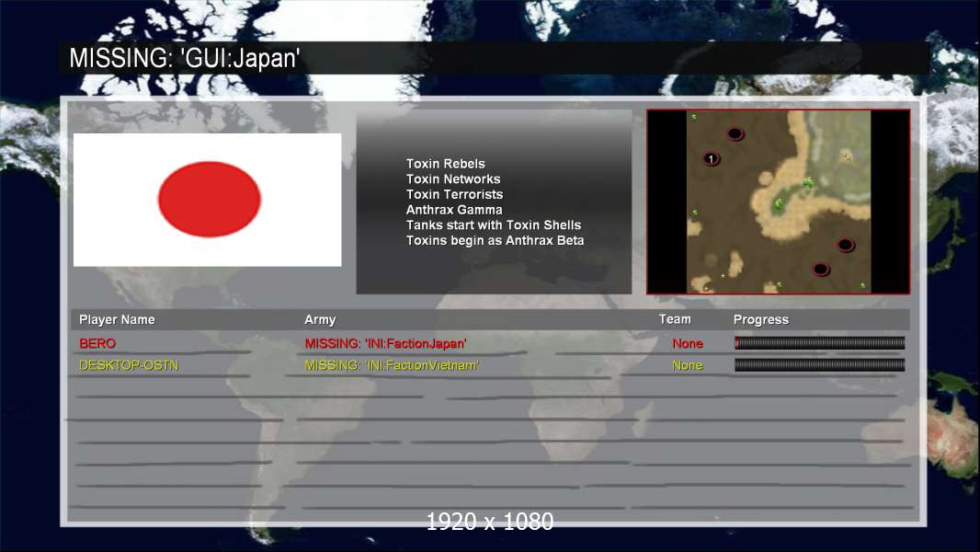Click the Team column header
980x552 pixels.
click(675, 319)
